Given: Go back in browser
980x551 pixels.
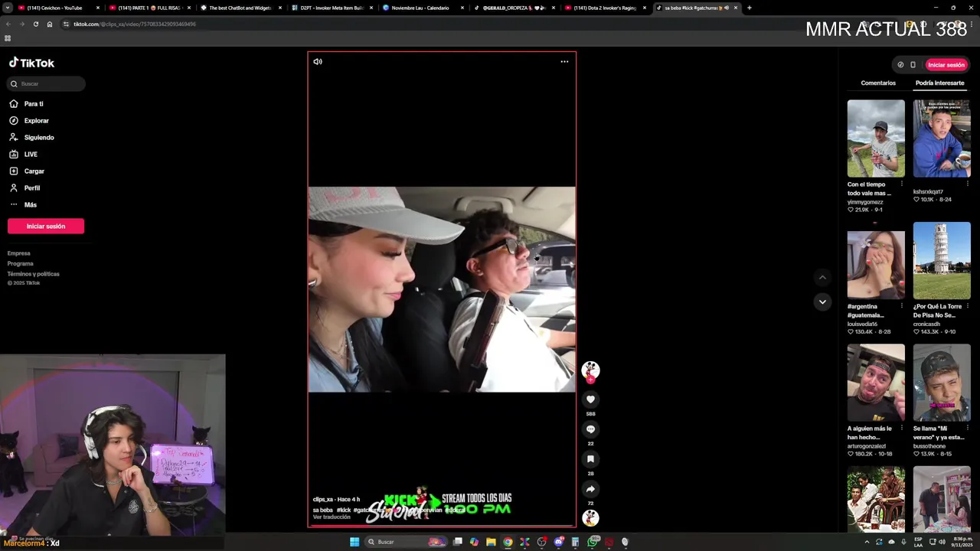Looking at the screenshot, I should (x=8, y=24).
